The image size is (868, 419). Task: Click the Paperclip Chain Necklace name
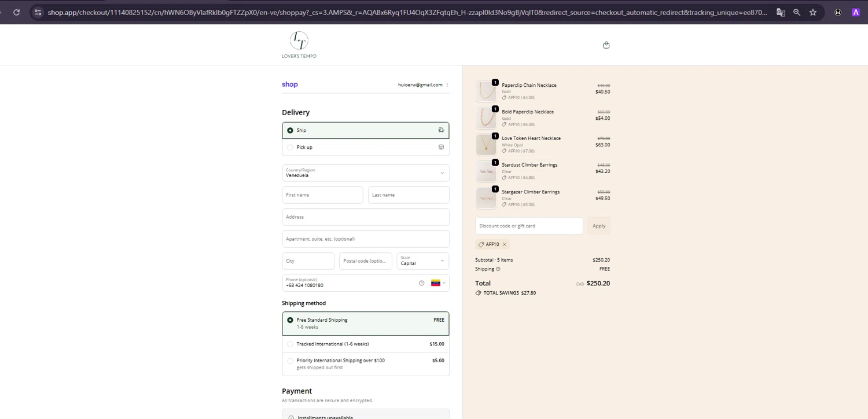529,85
